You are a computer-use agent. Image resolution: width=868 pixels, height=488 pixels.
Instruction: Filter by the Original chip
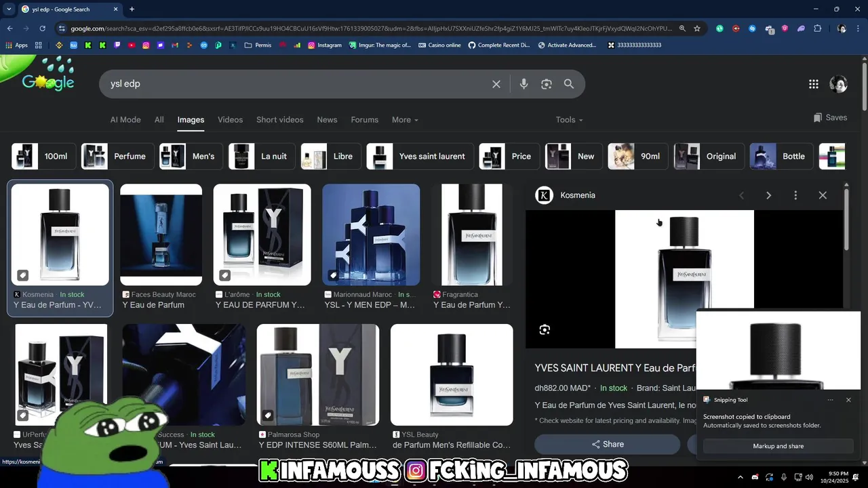click(x=709, y=156)
